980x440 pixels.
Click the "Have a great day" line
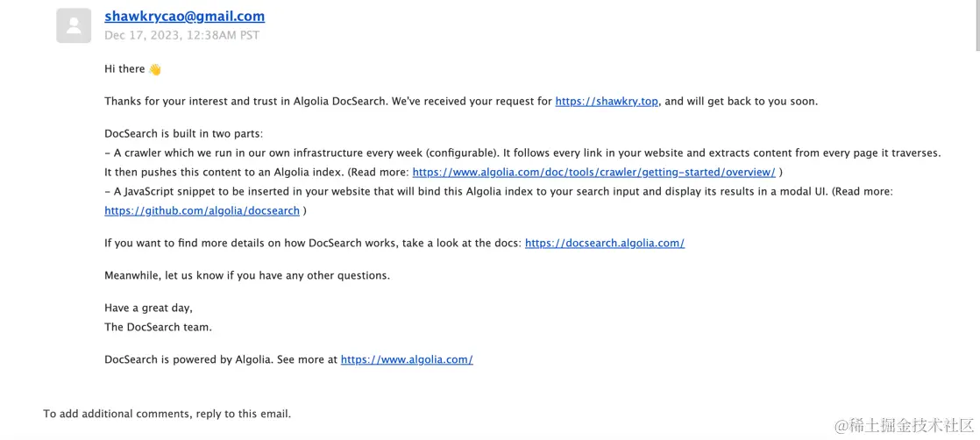(x=148, y=308)
